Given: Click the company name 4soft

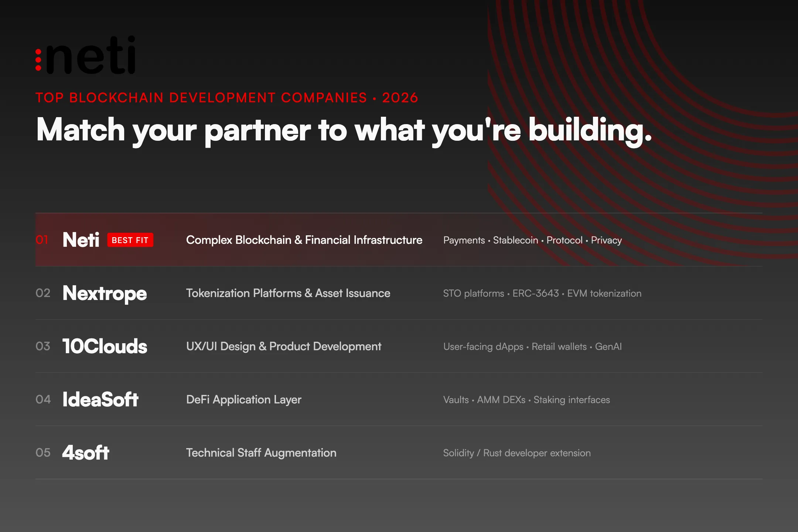Looking at the screenshot, I should (86, 453).
